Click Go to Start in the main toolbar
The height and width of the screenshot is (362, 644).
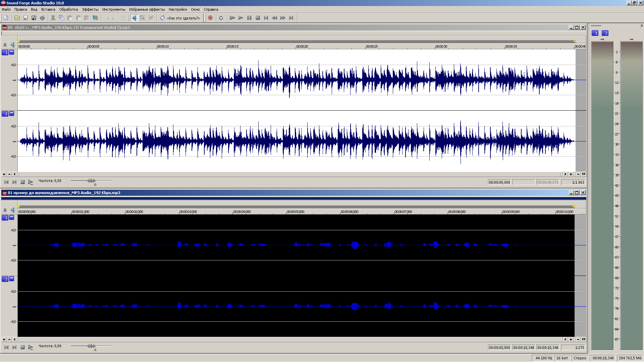point(266,18)
